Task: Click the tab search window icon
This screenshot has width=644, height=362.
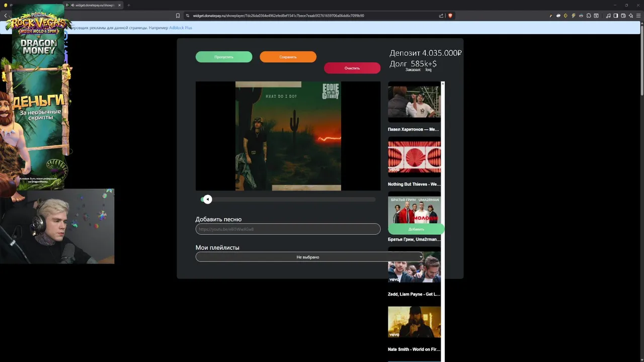Action: click(596, 16)
